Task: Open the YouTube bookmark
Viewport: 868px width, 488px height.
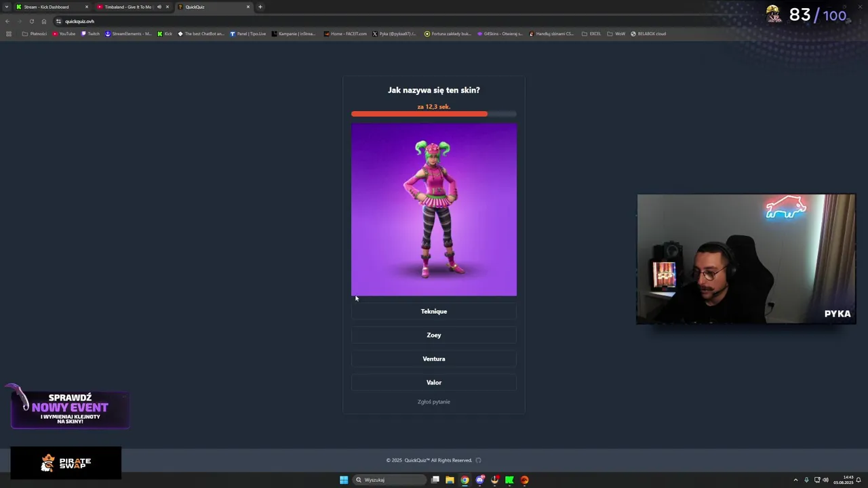Action: pos(64,34)
